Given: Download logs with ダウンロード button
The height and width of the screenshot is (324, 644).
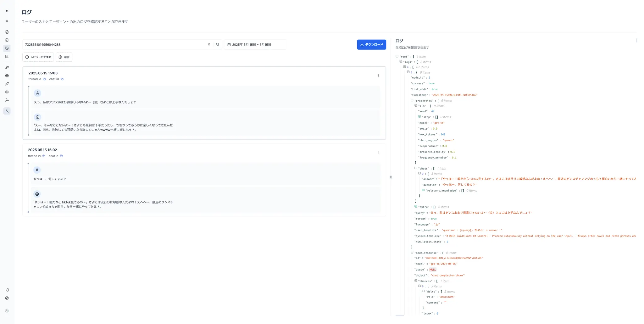Looking at the screenshot, I should [371, 45].
